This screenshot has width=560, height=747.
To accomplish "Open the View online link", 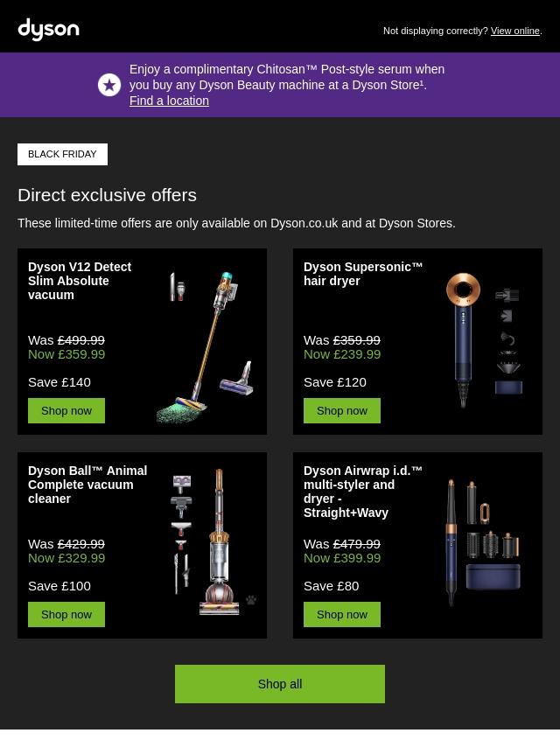I will coord(514,31).
